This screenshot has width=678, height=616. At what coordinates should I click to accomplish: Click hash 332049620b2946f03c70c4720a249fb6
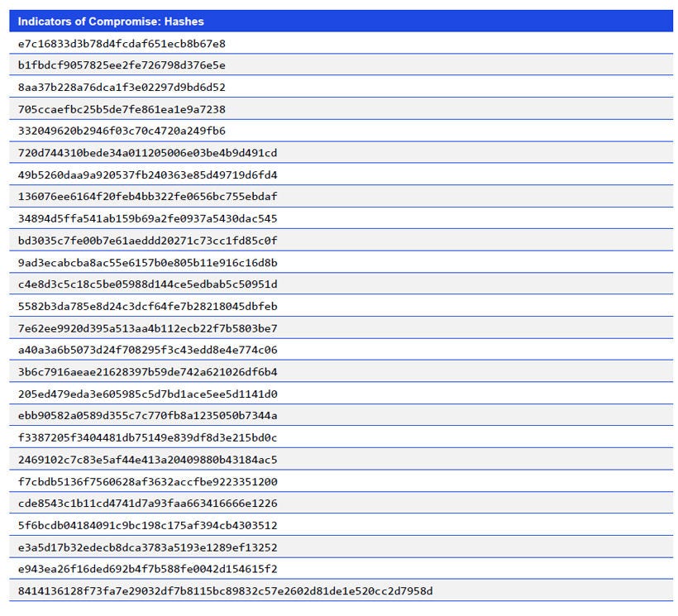[x=122, y=131]
